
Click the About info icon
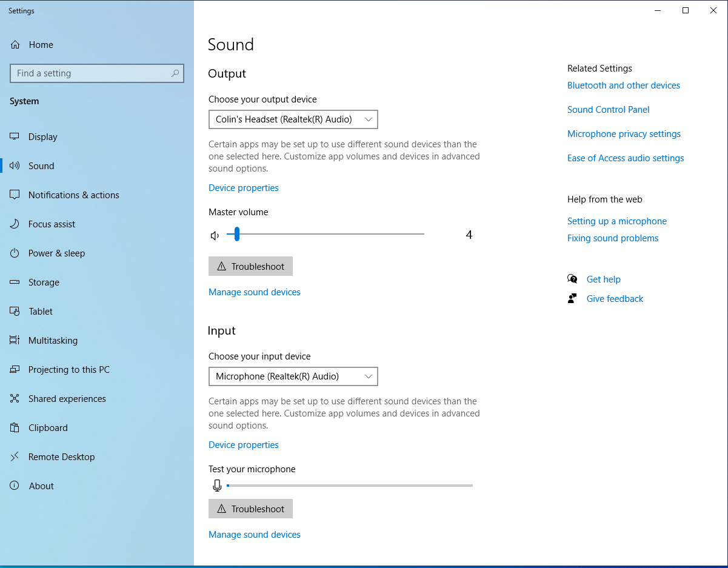15,486
